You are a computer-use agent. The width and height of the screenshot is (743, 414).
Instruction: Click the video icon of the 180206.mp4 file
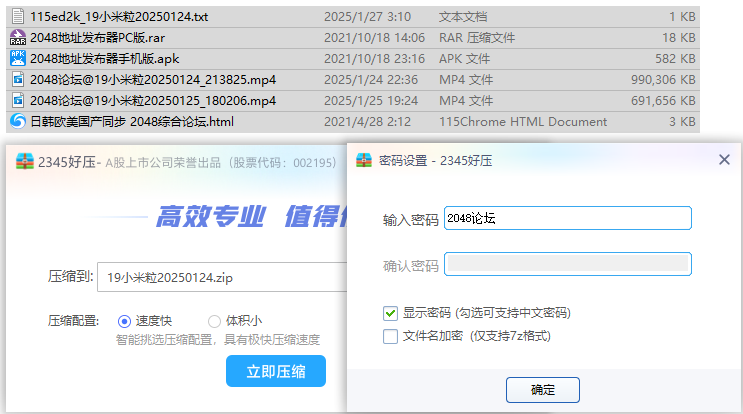pos(18,100)
